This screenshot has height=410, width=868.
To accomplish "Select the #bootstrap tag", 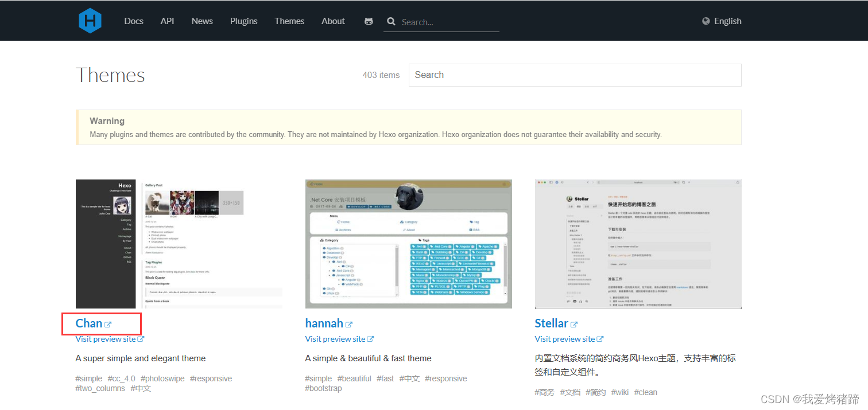I will 323,388.
